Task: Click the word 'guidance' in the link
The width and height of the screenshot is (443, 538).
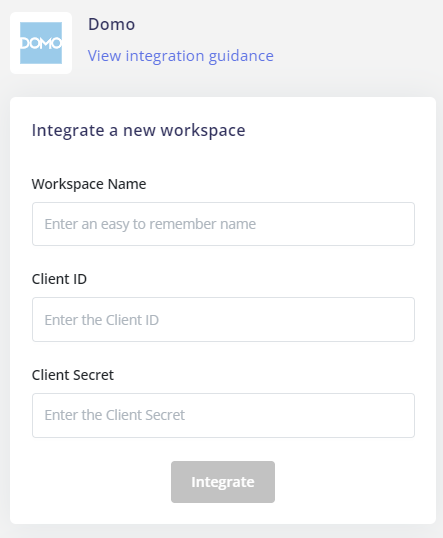Action: [x=241, y=56]
